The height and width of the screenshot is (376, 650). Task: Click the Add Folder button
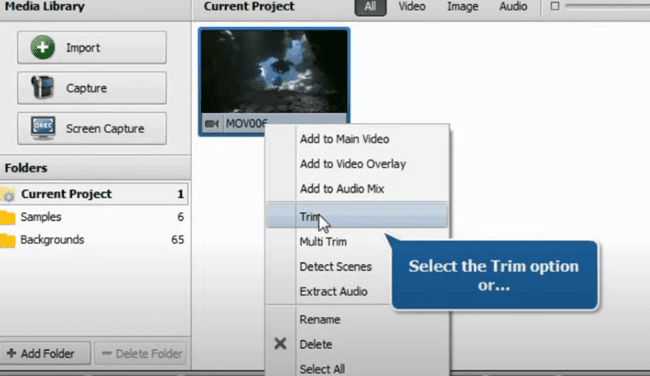point(45,353)
